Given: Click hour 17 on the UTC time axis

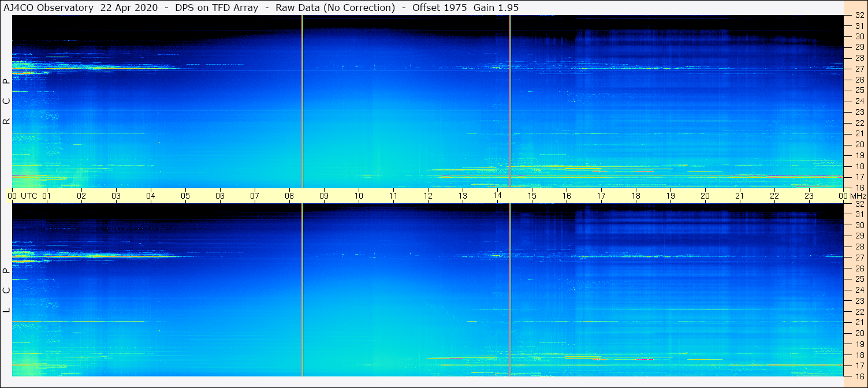Looking at the screenshot, I should tap(601, 196).
